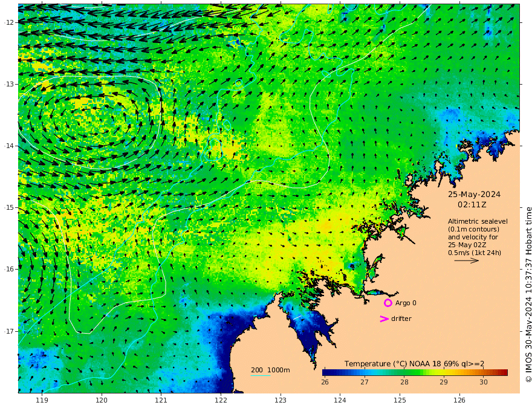This screenshot has width=532, height=411.
Task: Click the 0.5m/s velocity scale arrow
Action: tap(467, 261)
